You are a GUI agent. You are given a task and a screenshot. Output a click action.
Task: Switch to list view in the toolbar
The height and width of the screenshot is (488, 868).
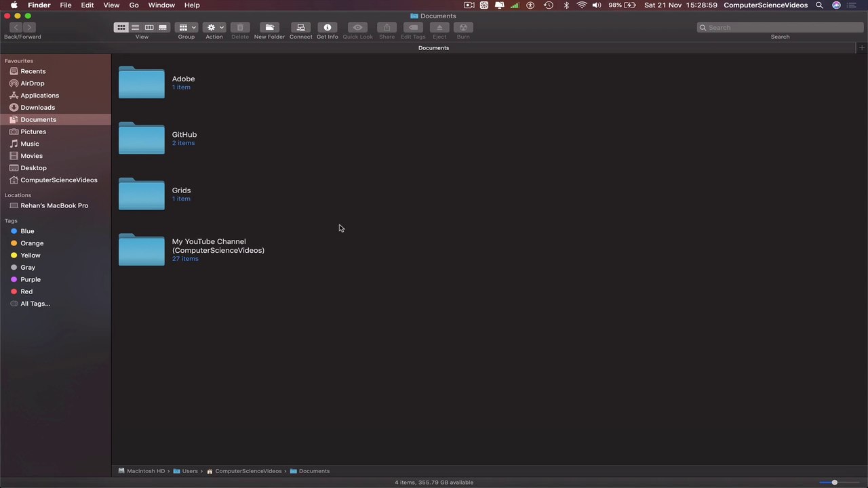coord(135,28)
